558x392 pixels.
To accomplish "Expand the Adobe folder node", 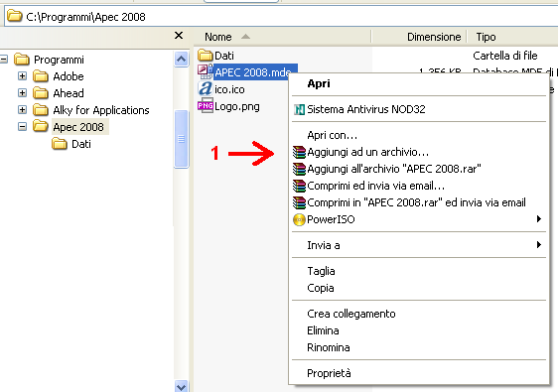I will coord(22,76).
